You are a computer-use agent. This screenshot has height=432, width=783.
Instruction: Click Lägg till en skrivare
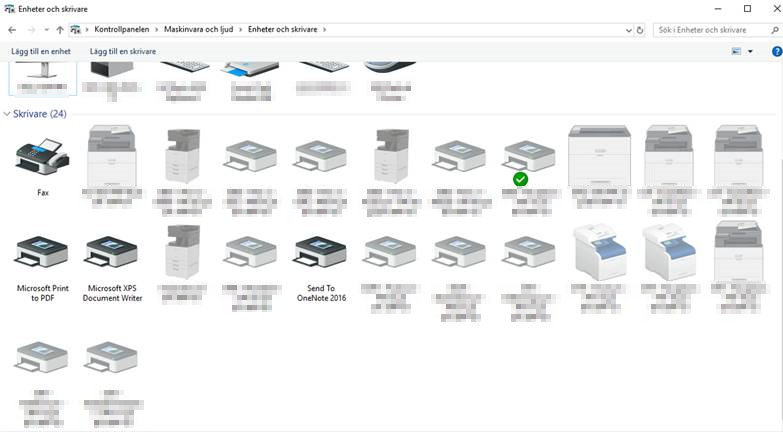click(123, 51)
